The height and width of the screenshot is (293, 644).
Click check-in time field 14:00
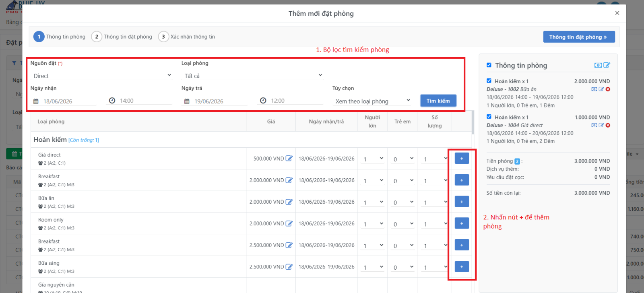145,101
